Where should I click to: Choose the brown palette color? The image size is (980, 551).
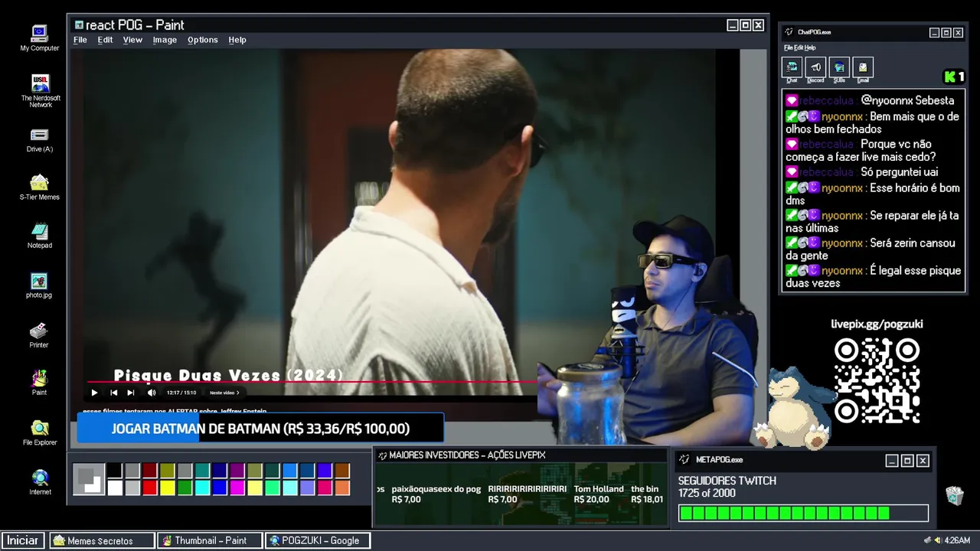click(x=342, y=471)
